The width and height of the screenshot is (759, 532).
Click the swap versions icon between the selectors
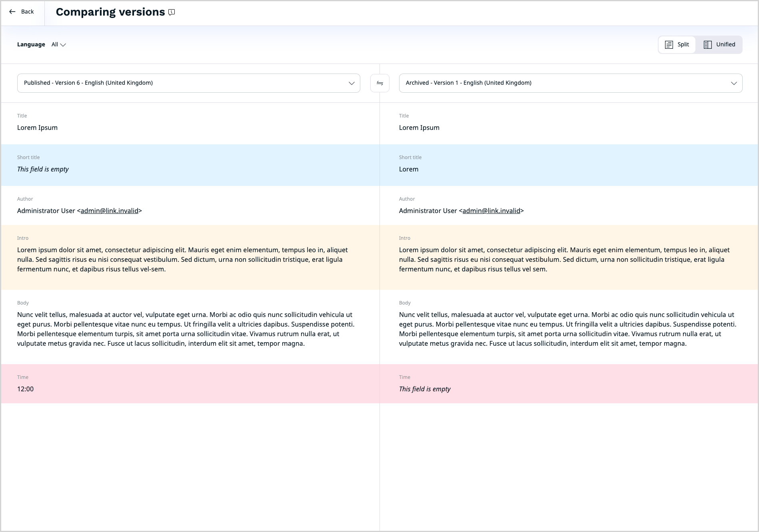pyautogui.click(x=379, y=83)
